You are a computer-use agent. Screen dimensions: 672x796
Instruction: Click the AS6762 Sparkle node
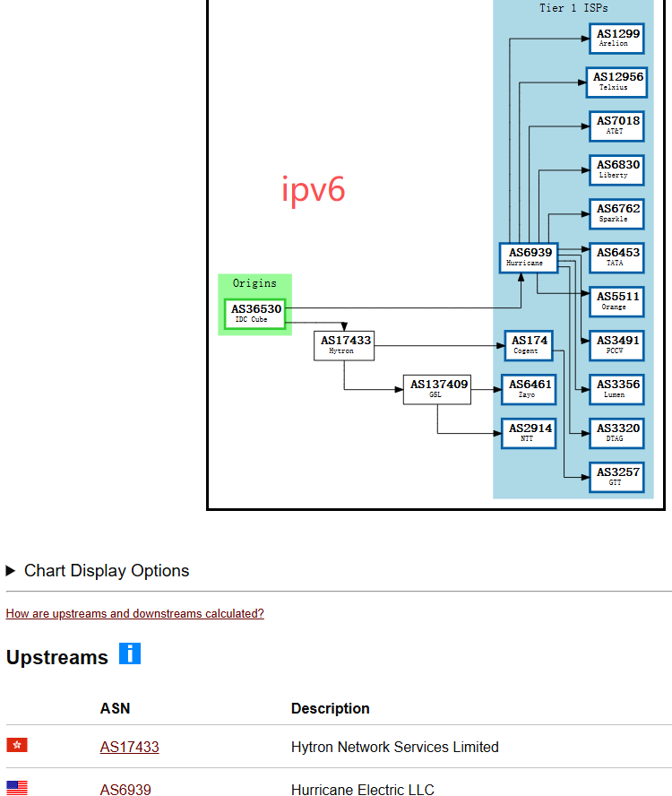(617, 214)
